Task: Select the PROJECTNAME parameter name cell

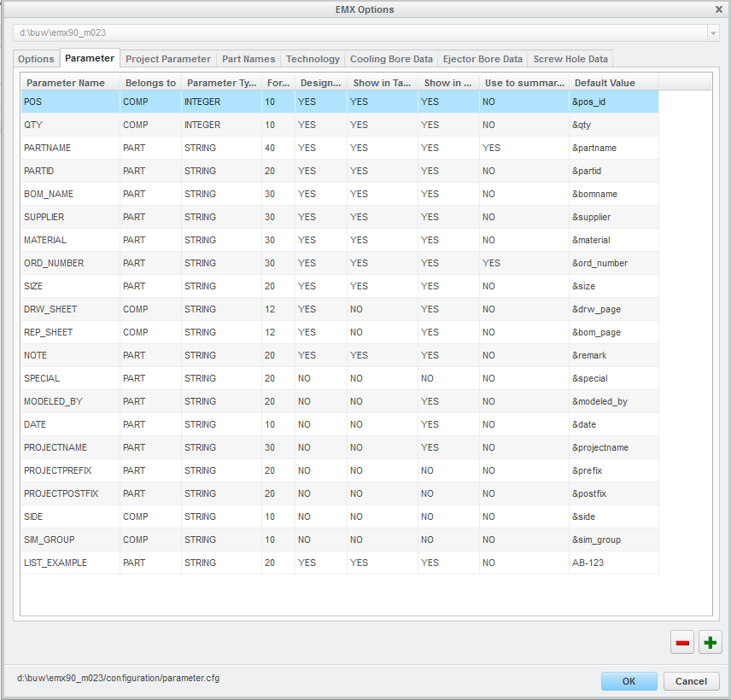Action: click(70, 448)
